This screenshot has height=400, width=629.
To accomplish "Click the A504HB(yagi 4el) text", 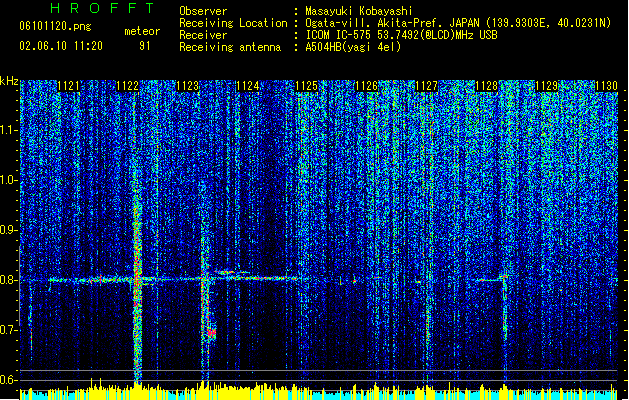I will pyautogui.click(x=353, y=47).
